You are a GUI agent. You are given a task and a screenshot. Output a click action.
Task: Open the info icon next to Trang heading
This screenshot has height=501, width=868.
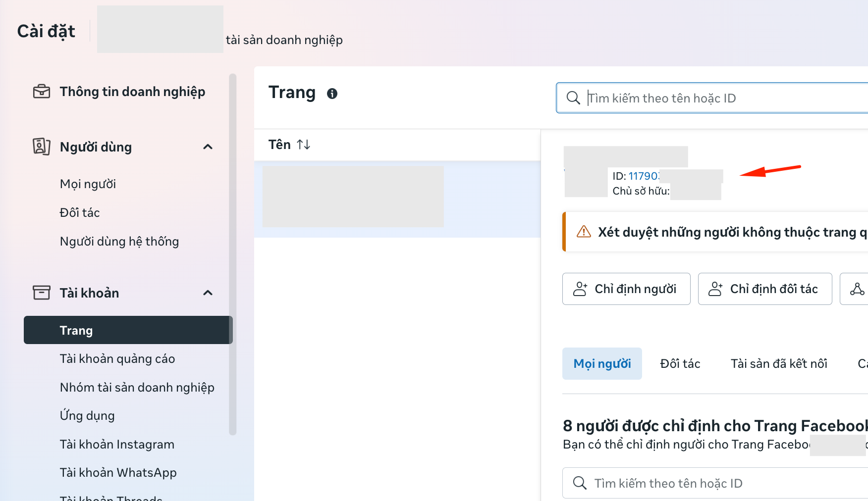click(x=332, y=93)
